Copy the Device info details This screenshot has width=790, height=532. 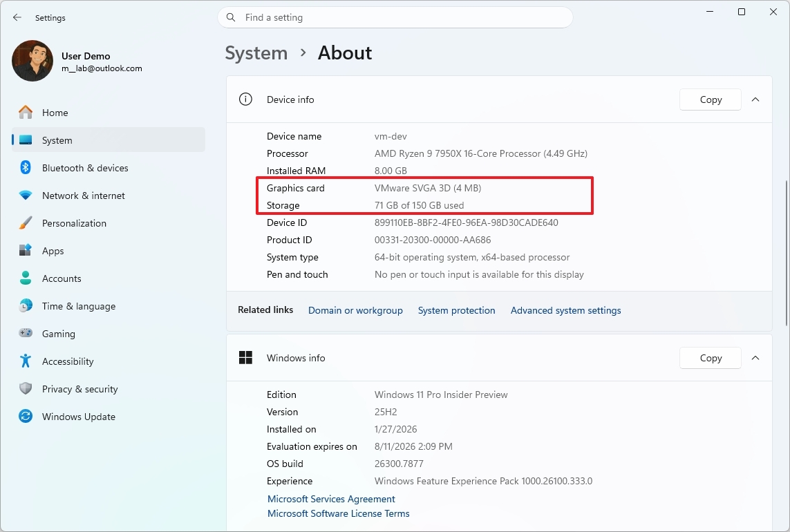tap(710, 99)
